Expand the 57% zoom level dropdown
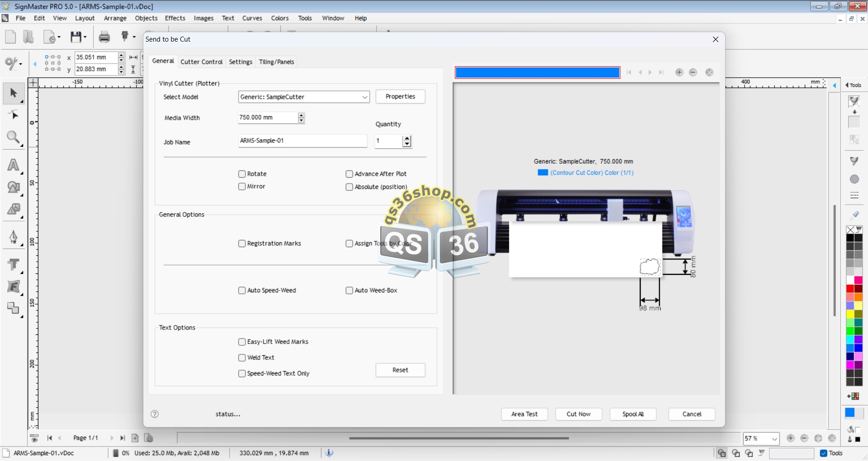868x461 pixels. pyautogui.click(x=774, y=439)
